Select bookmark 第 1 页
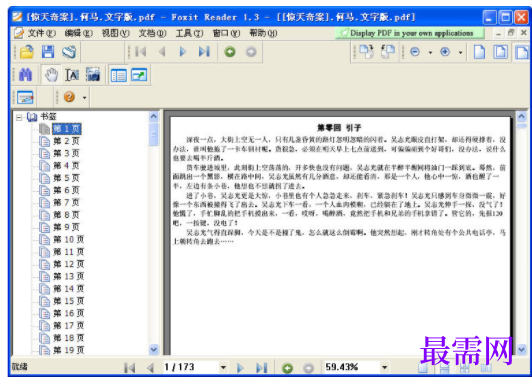532x382 pixels. tap(66, 129)
